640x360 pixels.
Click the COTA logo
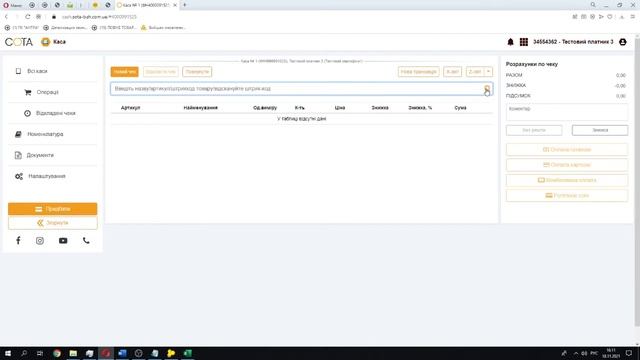point(19,42)
